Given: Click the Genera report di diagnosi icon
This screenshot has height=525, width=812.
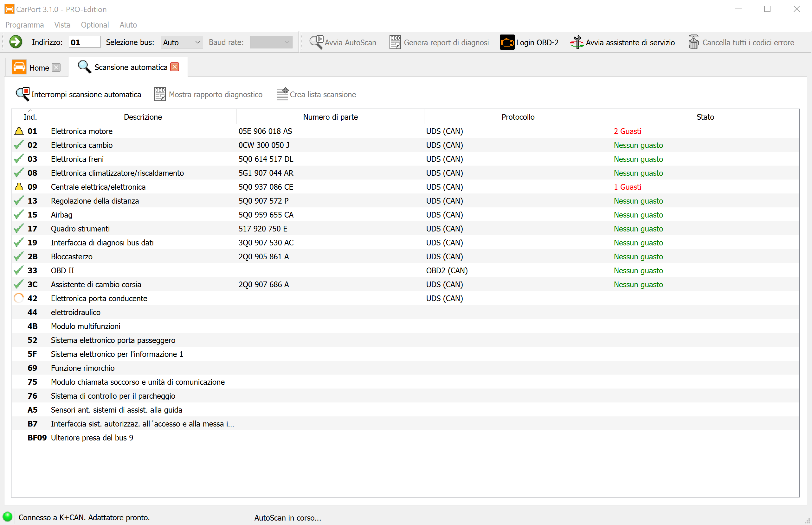Looking at the screenshot, I should (395, 42).
